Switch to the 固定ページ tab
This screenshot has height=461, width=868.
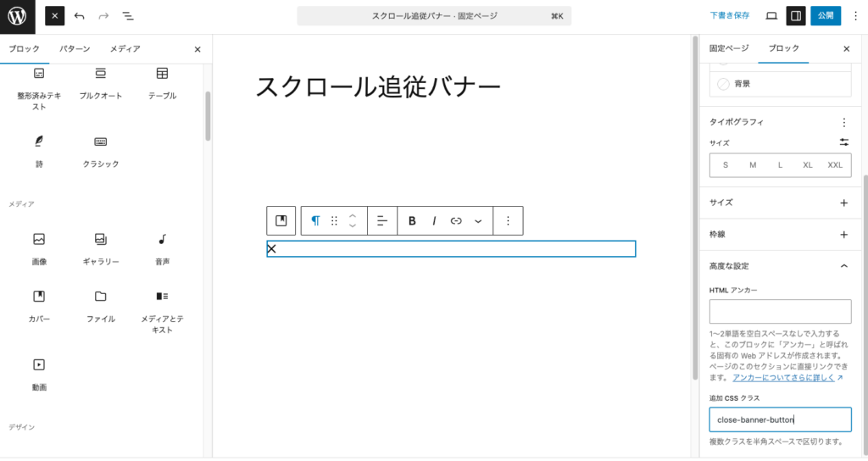[729, 49]
